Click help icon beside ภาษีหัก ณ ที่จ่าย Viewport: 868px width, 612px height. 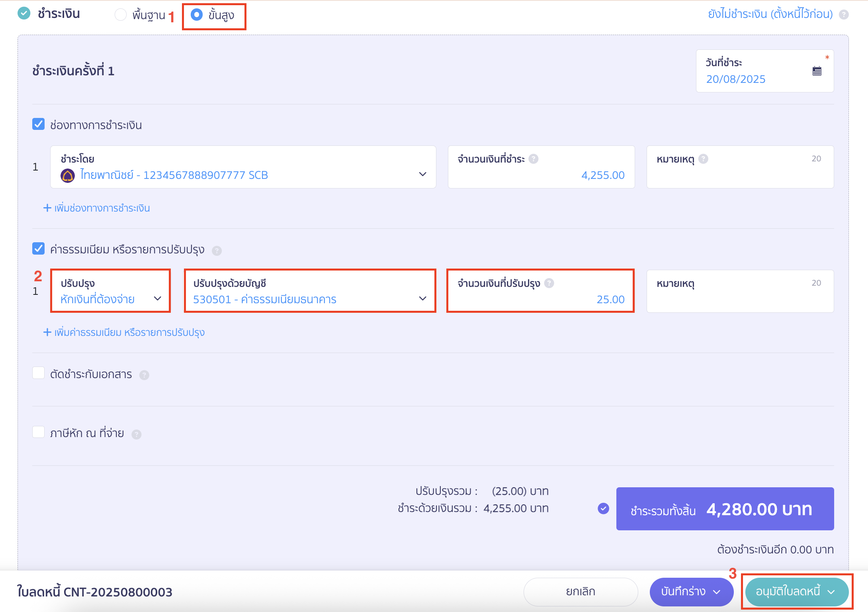tap(137, 434)
